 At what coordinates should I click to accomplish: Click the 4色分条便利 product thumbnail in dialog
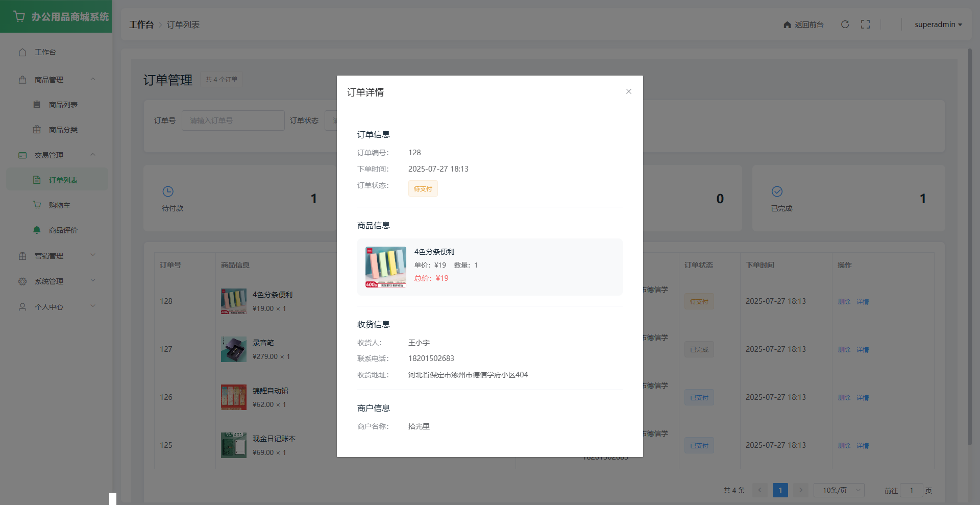click(x=386, y=267)
